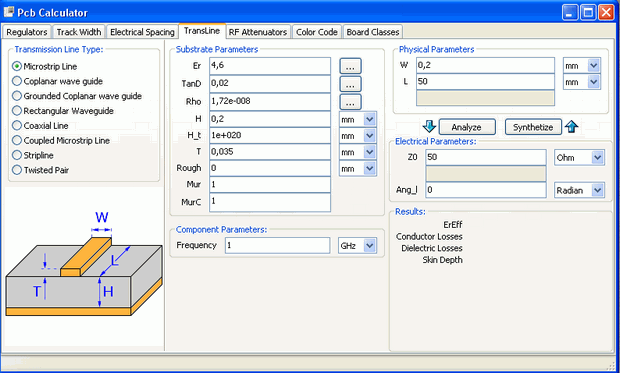Click the Conductor Losses result label
The height and width of the screenshot is (373, 620).
pyautogui.click(x=429, y=237)
